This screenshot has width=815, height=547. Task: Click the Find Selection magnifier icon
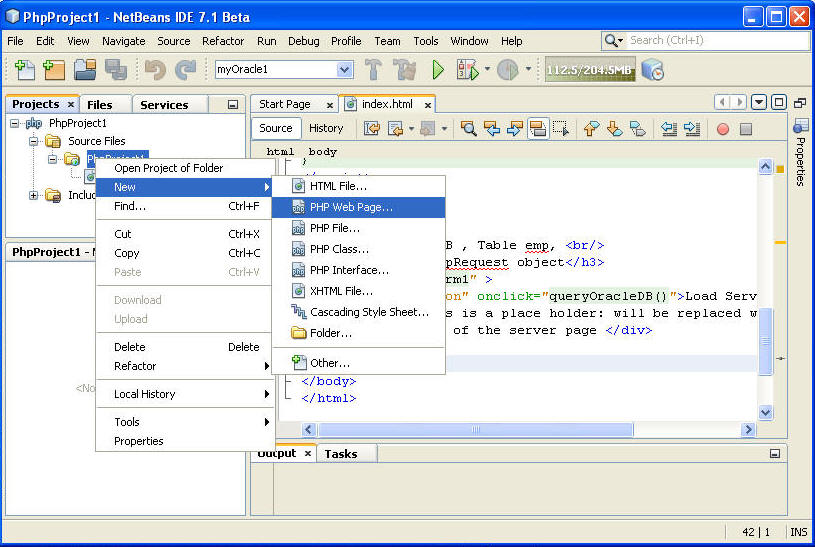(x=468, y=128)
